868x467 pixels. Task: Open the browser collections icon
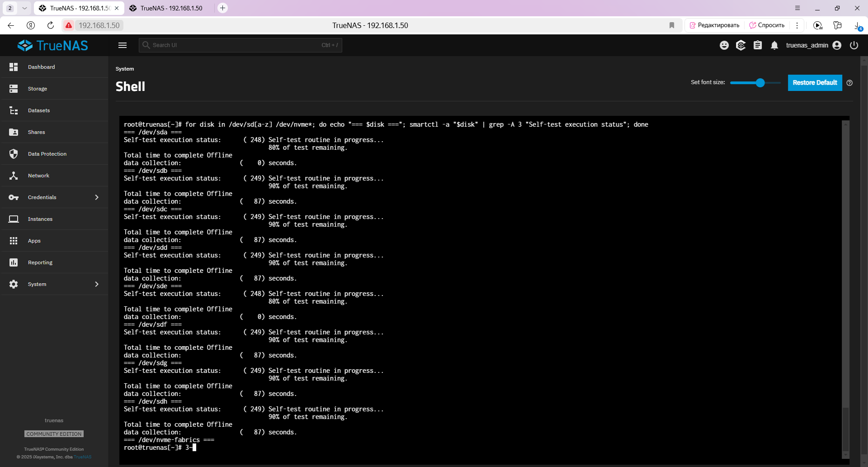837,25
